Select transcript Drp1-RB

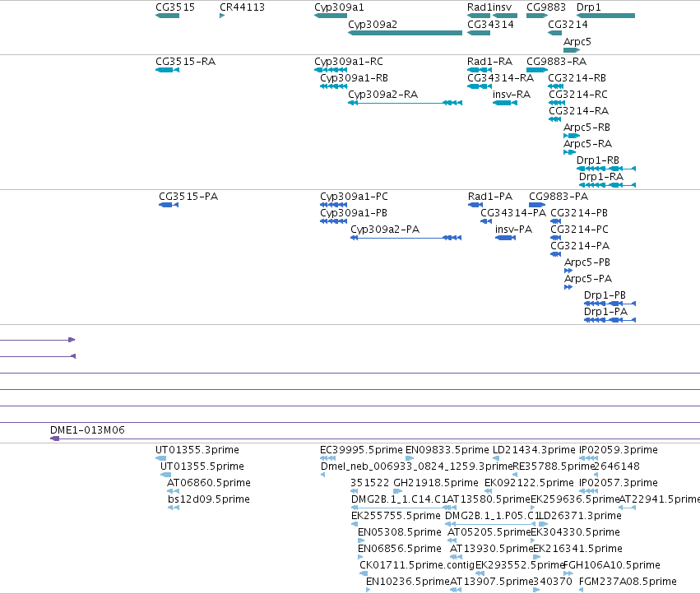[x=598, y=160]
